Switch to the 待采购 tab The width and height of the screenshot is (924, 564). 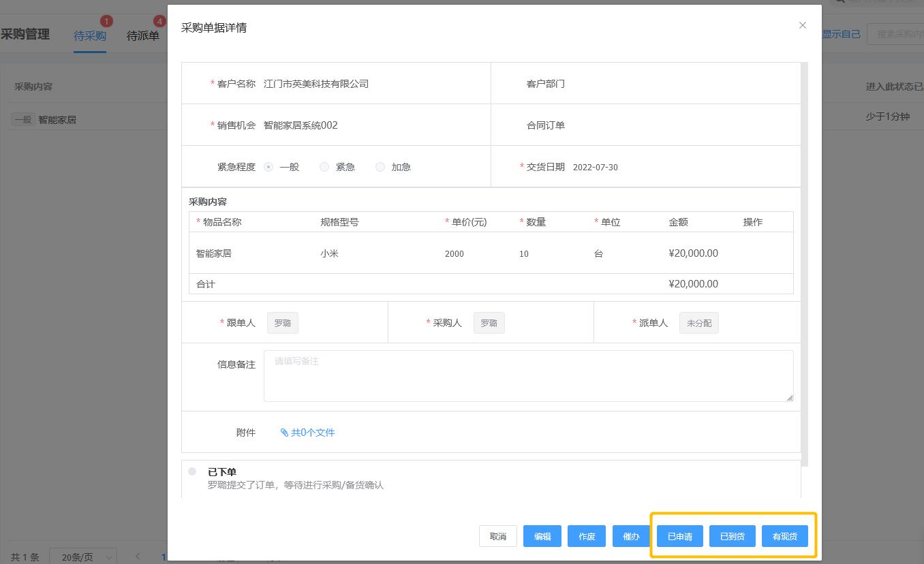click(x=90, y=35)
